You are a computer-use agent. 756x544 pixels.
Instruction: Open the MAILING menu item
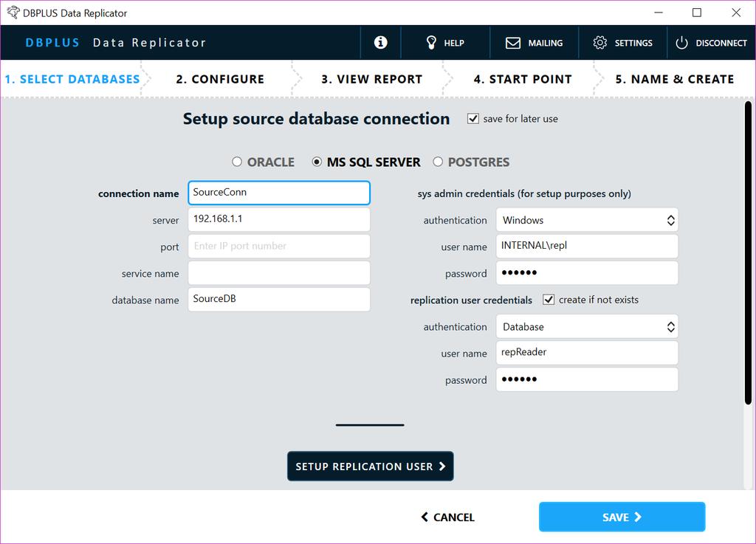point(535,43)
